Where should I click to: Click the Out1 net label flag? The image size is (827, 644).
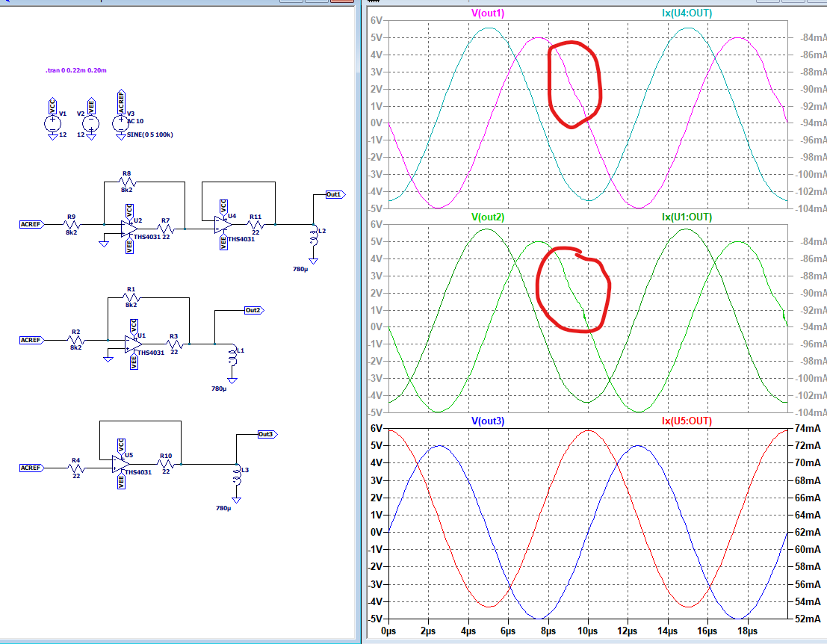[x=334, y=194]
